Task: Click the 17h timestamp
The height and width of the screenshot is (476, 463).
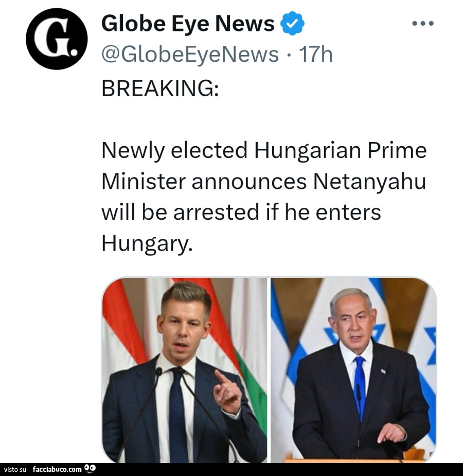Action: point(316,54)
